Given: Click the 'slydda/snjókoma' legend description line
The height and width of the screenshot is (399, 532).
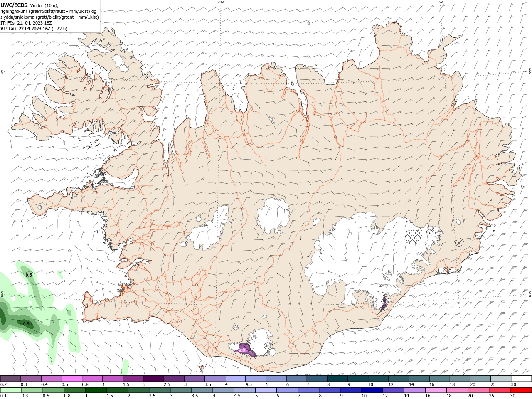Looking at the screenshot, I should [50, 17].
